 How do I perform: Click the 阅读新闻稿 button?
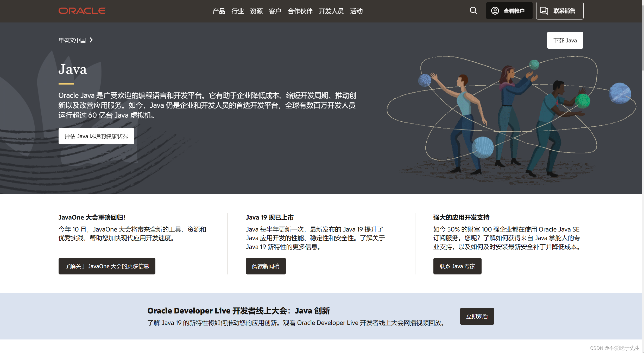tap(266, 266)
